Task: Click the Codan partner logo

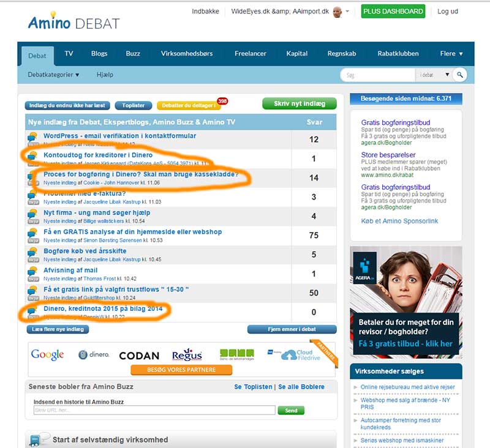Action: 139,355
